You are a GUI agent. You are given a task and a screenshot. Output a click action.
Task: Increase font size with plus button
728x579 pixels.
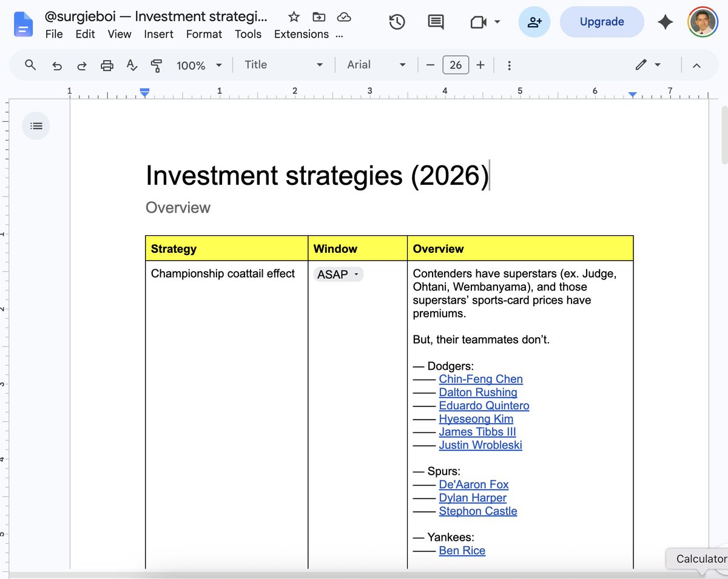point(480,65)
